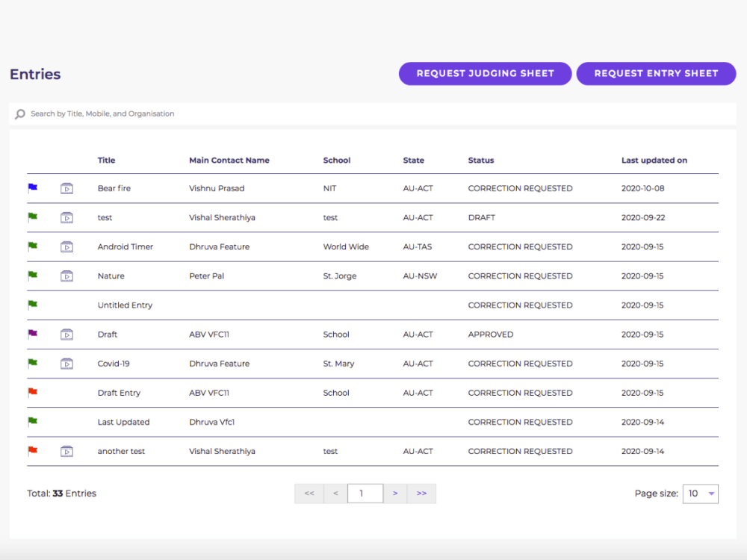747x560 pixels.
Task: Click the video icon on the test row
Action: [66, 217]
